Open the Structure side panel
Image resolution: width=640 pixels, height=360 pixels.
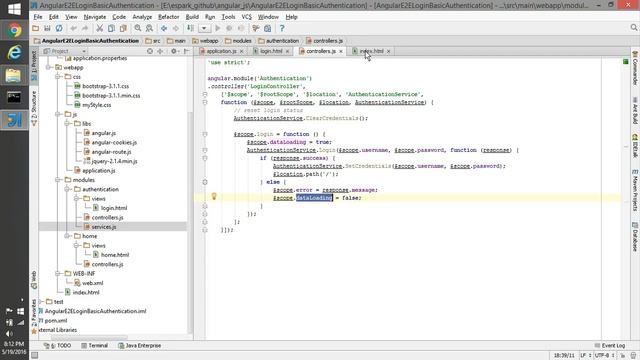click(34, 109)
